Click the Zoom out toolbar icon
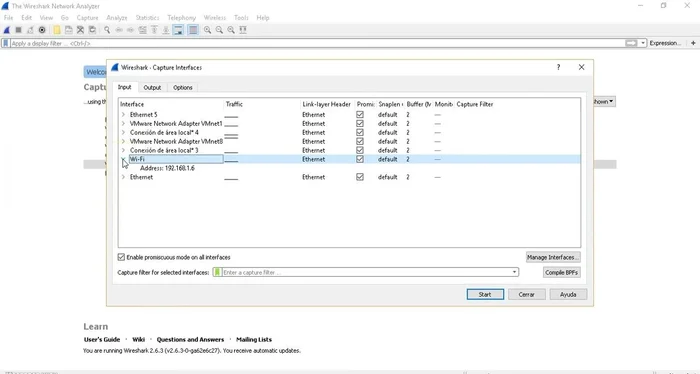 click(219, 30)
